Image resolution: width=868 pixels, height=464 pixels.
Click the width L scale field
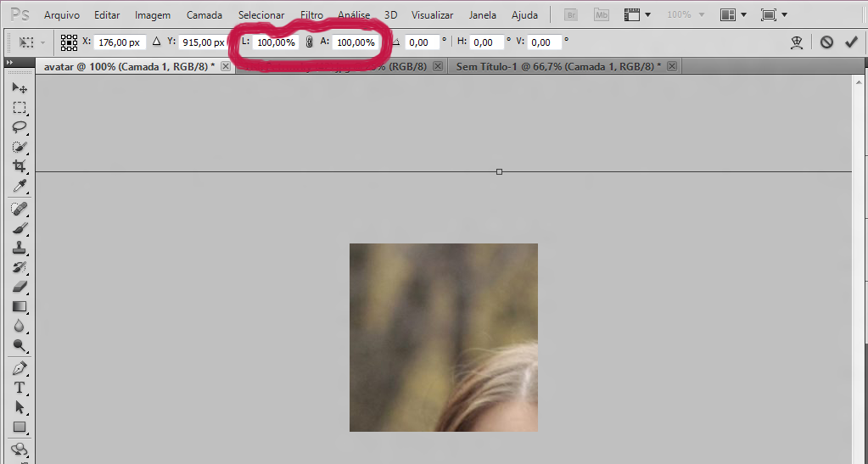click(275, 42)
